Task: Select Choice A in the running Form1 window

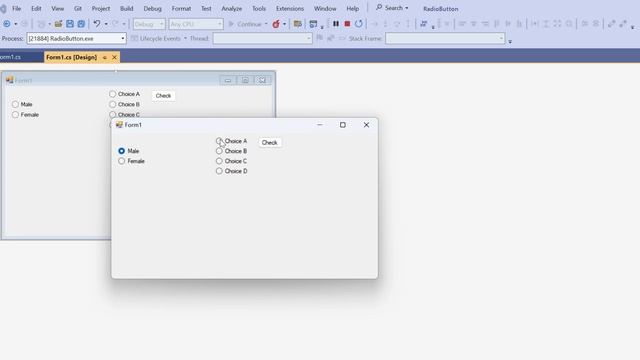Action: 219,141
